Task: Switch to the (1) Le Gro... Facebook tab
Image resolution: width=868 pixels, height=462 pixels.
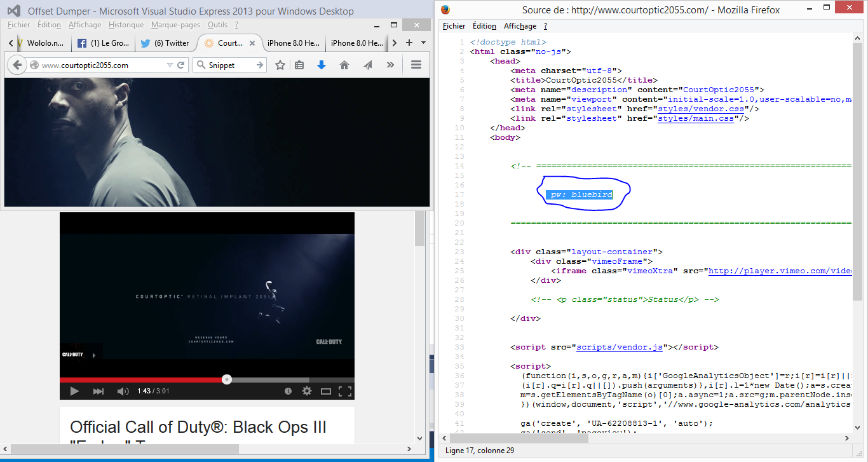Action: [102, 43]
